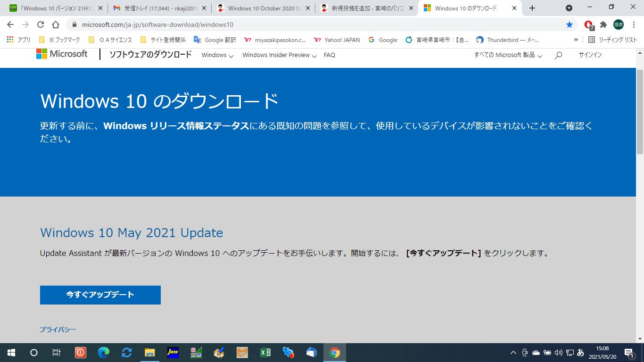Open the リーディング リスト reading list
This screenshot has height=362, width=644.
612,40
